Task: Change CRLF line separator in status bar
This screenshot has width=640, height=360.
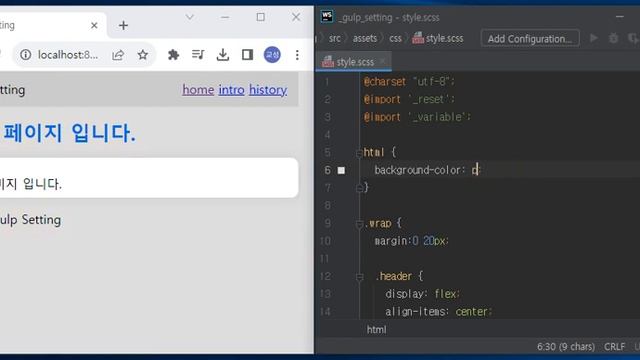Action: 614,347
